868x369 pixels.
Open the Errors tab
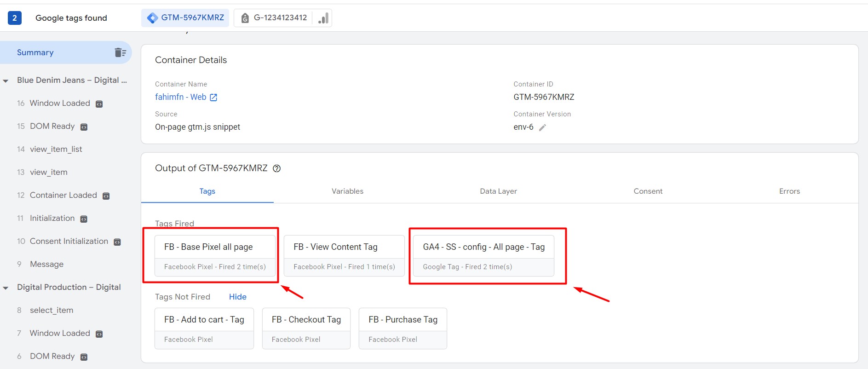[x=789, y=191]
